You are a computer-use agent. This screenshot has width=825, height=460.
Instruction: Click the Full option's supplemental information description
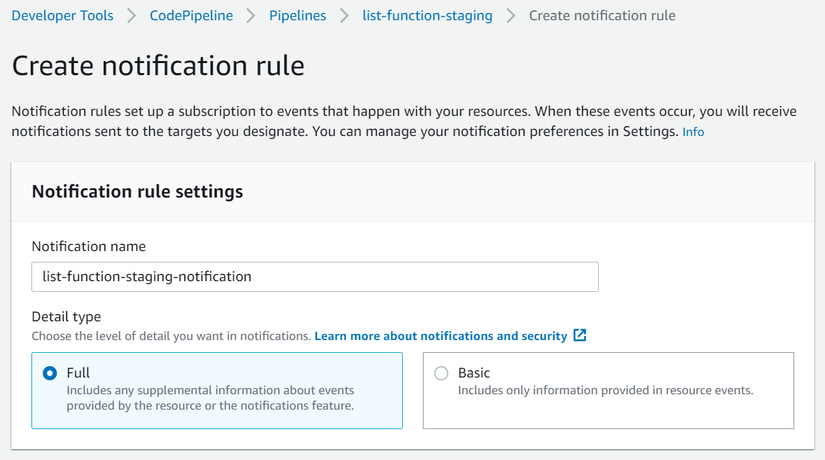[210, 398]
